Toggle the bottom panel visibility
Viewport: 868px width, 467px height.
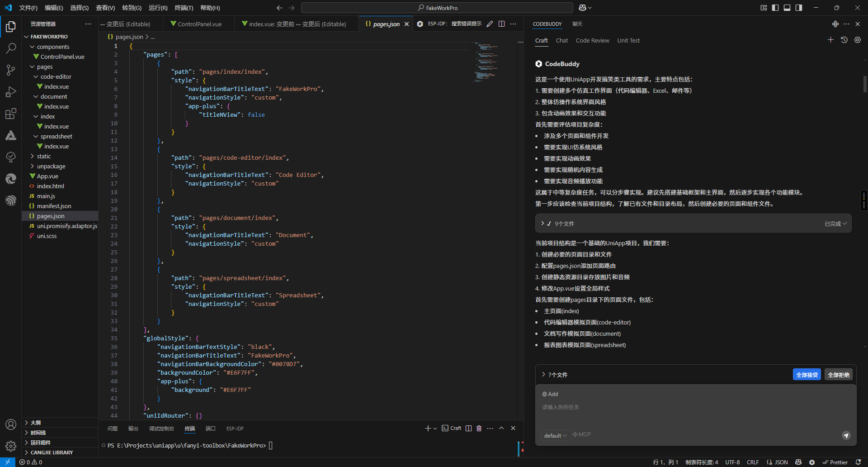point(787,8)
